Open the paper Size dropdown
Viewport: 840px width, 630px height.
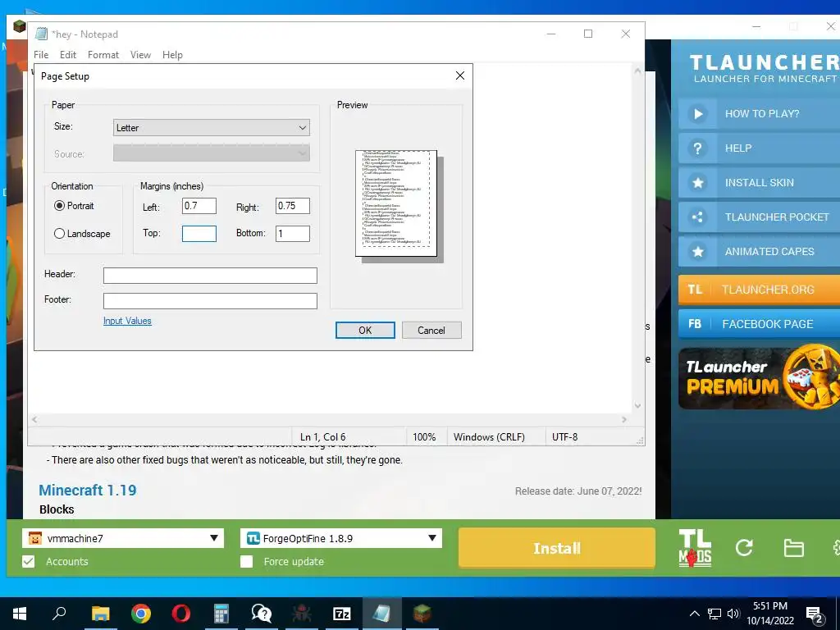[212, 127]
